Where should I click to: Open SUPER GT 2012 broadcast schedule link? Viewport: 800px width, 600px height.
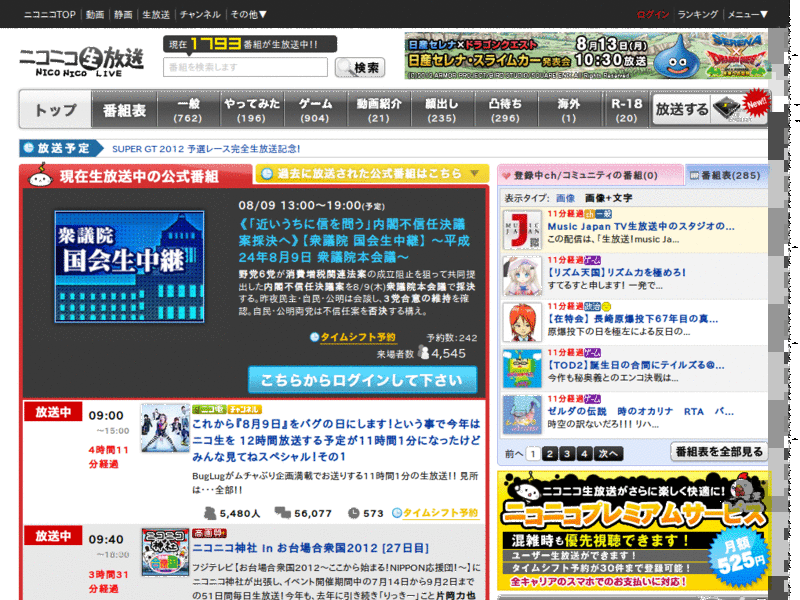pos(206,149)
